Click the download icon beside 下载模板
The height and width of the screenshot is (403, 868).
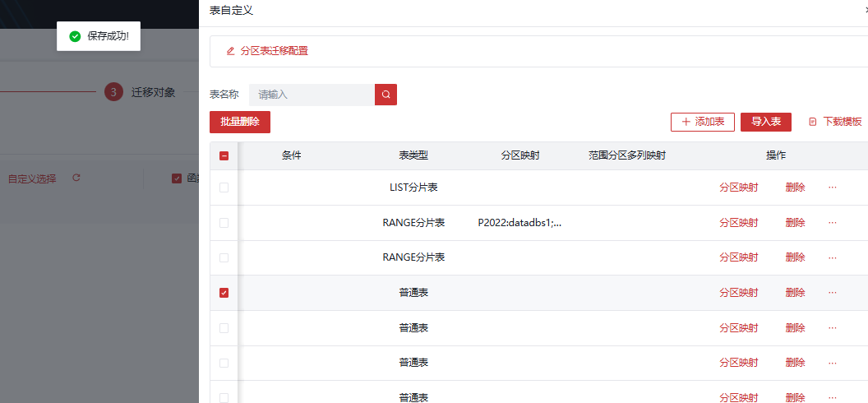[x=813, y=122]
